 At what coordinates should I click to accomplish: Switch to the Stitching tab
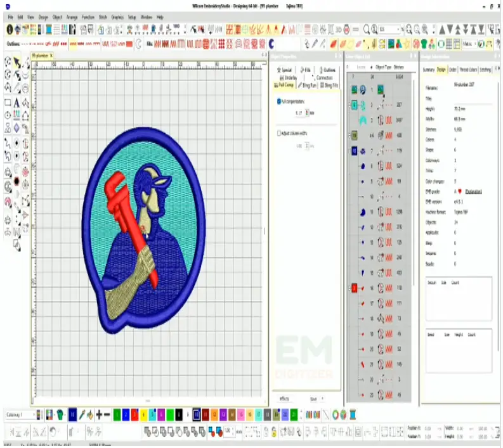pos(485,70)
